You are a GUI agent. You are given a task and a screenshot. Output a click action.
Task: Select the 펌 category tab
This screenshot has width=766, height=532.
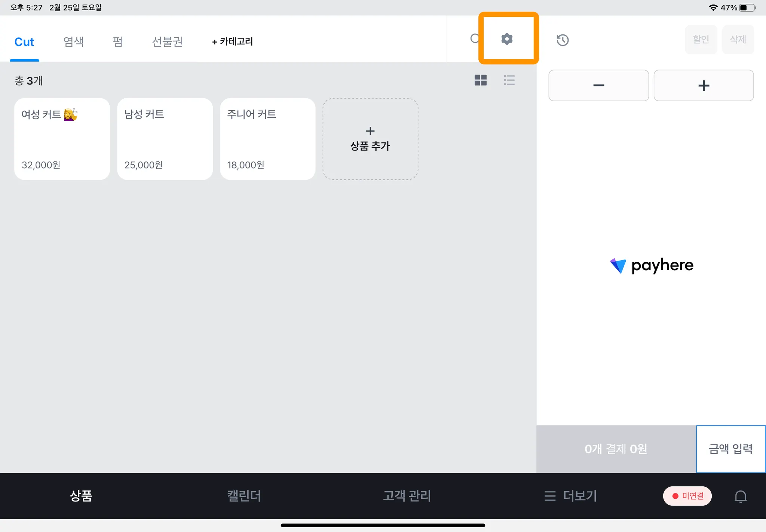coord(117,41)
